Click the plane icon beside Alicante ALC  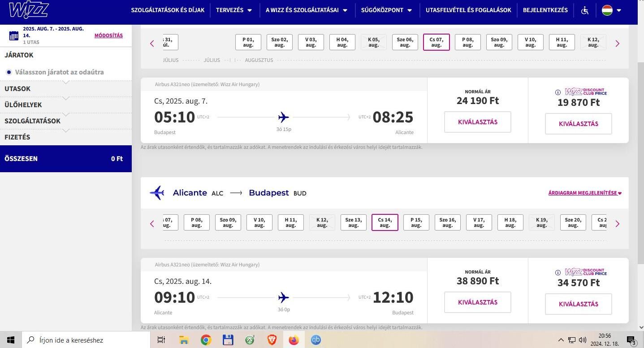click(157, 193)
